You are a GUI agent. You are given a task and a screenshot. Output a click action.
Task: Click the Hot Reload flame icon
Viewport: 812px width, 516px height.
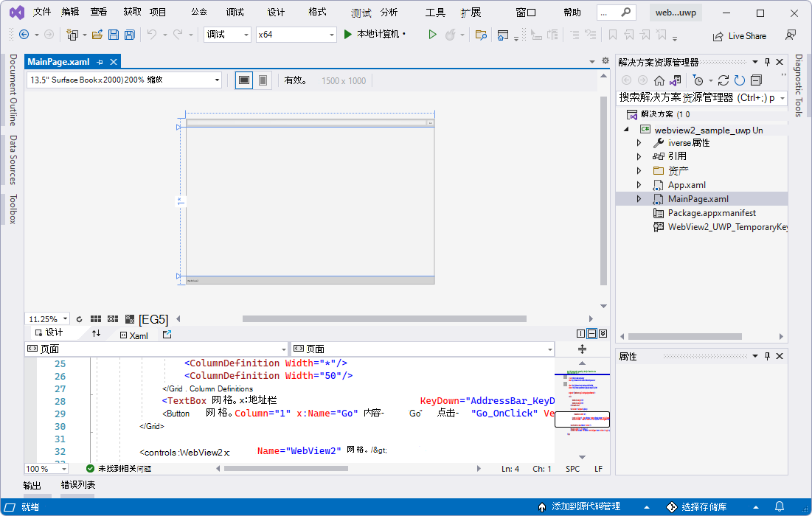[451, 35]
